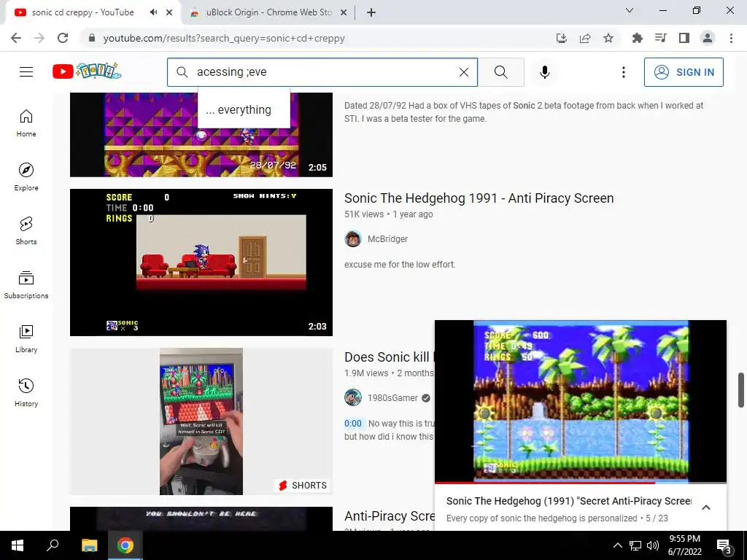Open Explore in the sidebar
This screenshot has height=560, width=747.
click(26, 177)
